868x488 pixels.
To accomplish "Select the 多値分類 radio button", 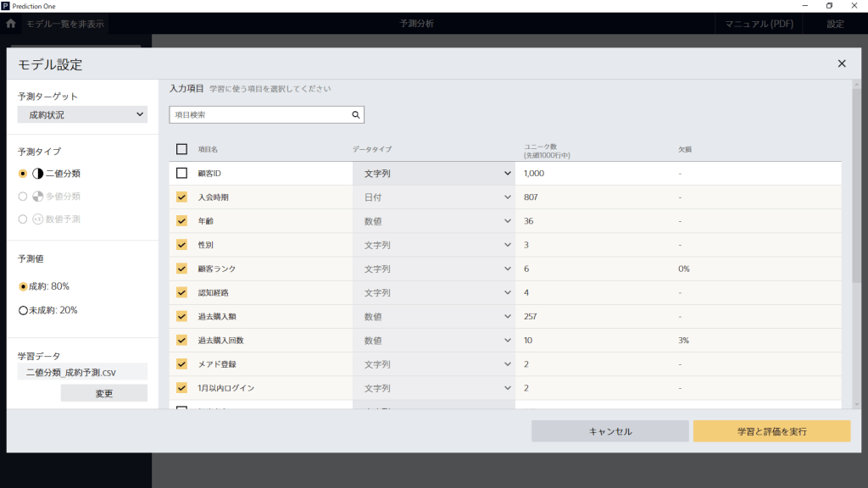I will pyautogui.click(x=23, y=197).
